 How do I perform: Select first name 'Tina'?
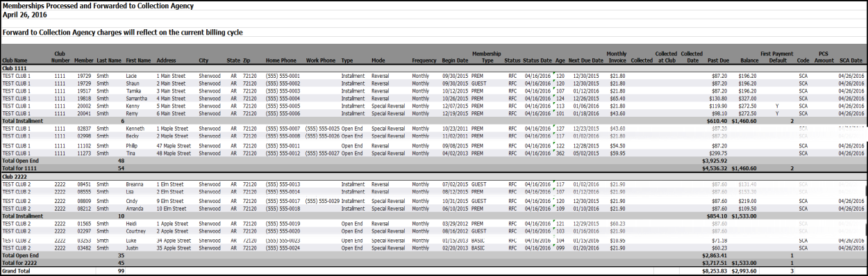131,154
